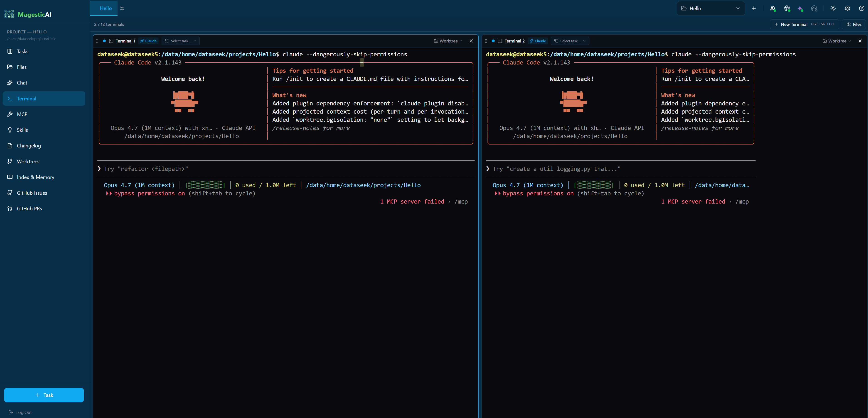Image resolution: width=868 pixels, height=418 pixels.
Task: Click the Terminal 2 title icon
Action: tap(500, 41)
